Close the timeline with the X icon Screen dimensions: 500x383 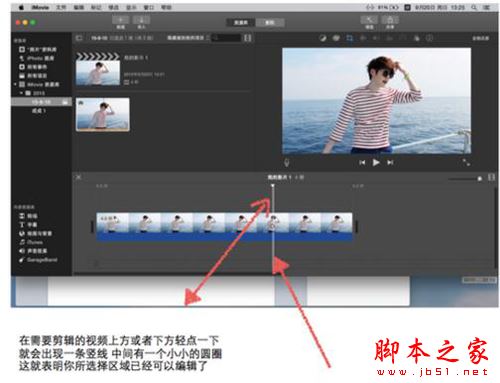coord(78,177)
